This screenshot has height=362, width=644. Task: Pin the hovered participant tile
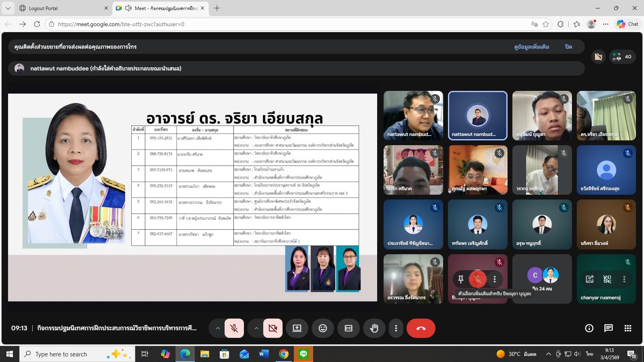click(461, 279)
